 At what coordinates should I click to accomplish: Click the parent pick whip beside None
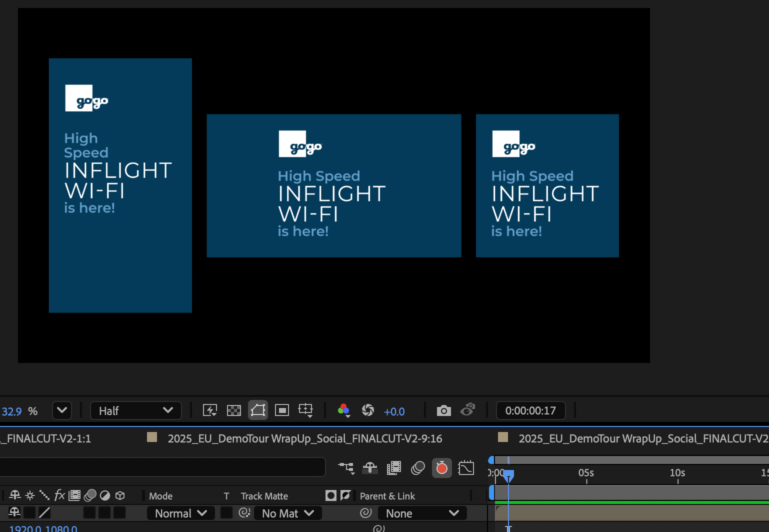[366, 513]
